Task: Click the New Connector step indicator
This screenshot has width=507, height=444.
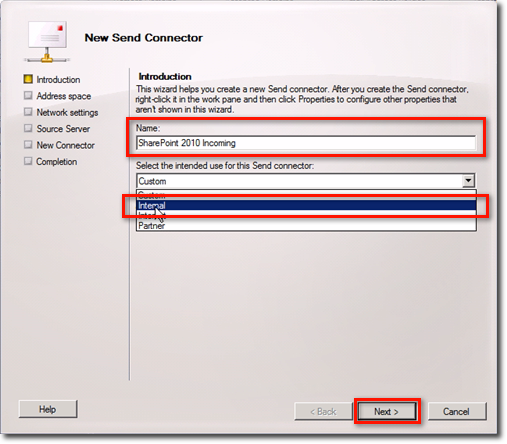Action: [x=28, y=145]
